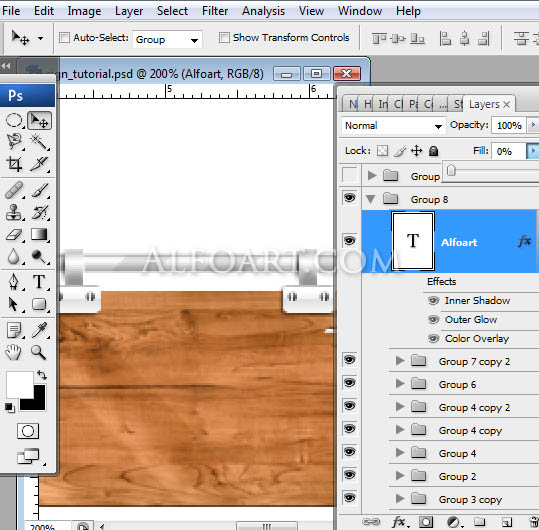Select the Move tool in toolbox
The height and width of the screenshot is (530, 539).
click(x=40, y=121)
